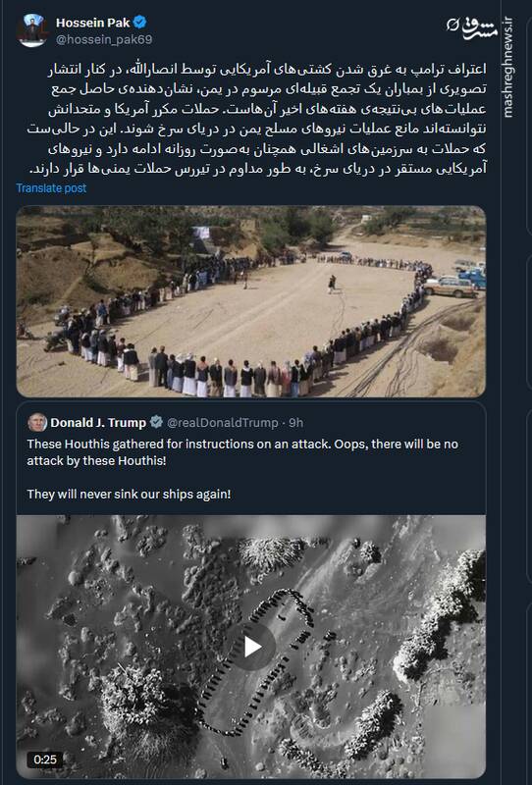Open the tribal gathering circle photo

coord(251,301)
